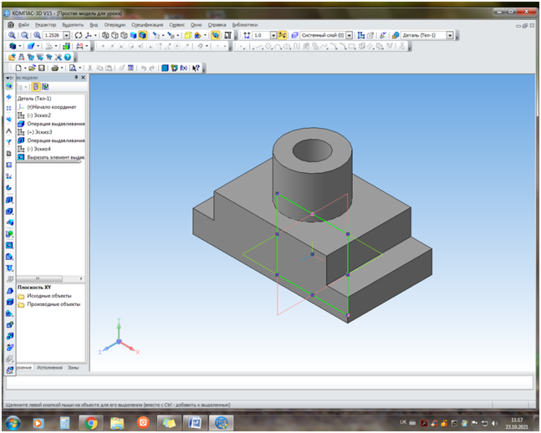Open Word from the taskbar
The height and width of the screenshot is (433, 541).
[195, 423]
